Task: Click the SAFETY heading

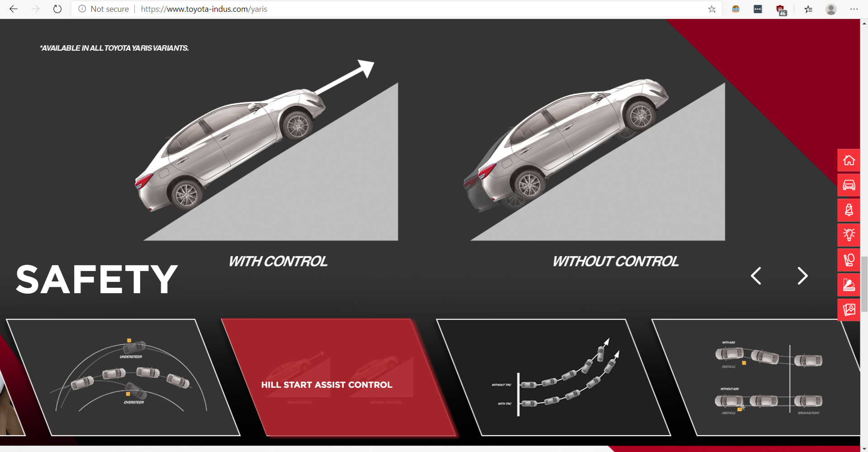Action: point(97,280)
